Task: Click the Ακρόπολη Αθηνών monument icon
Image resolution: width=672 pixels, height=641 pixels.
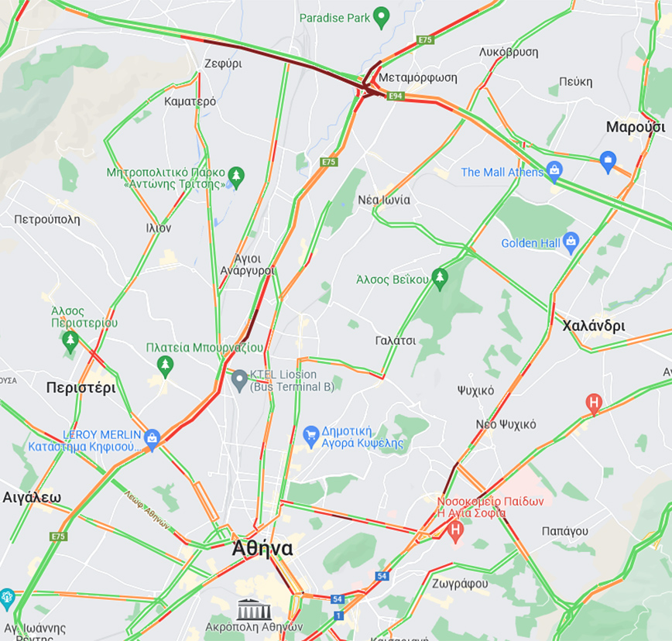Action: tap(254, 609)
